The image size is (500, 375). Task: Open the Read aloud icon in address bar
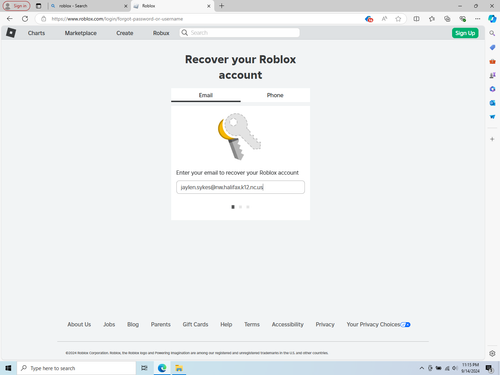coord(384,19)
